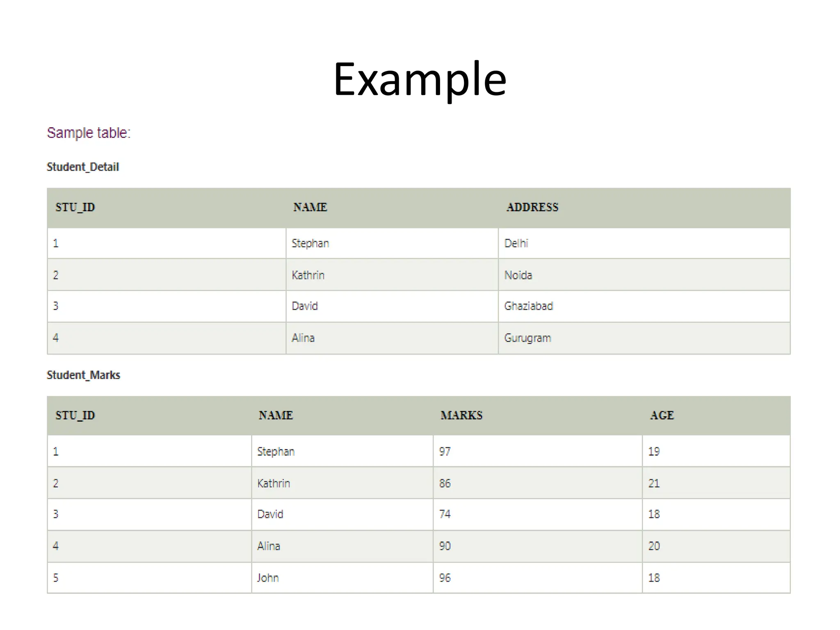Click the 'Student_Marks' table label
This screenshot has width=840, height=630.
[x=83, y=375]
